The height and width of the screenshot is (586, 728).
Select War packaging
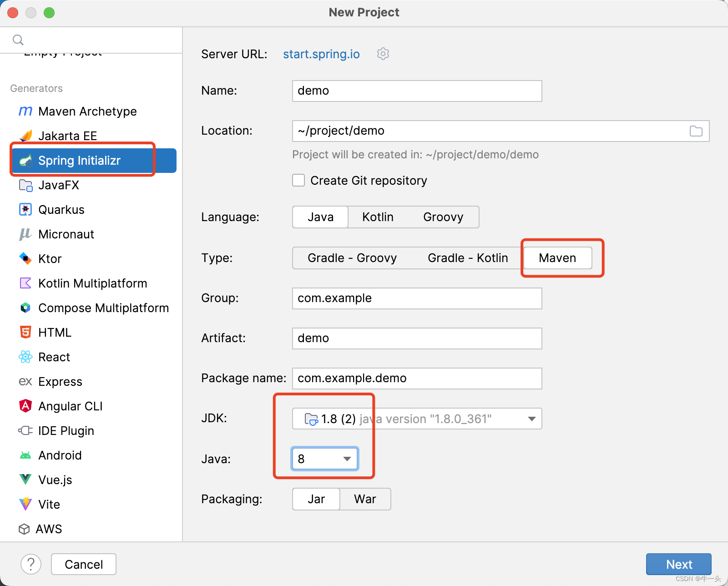pyautogui.click(x=365, y=499)
